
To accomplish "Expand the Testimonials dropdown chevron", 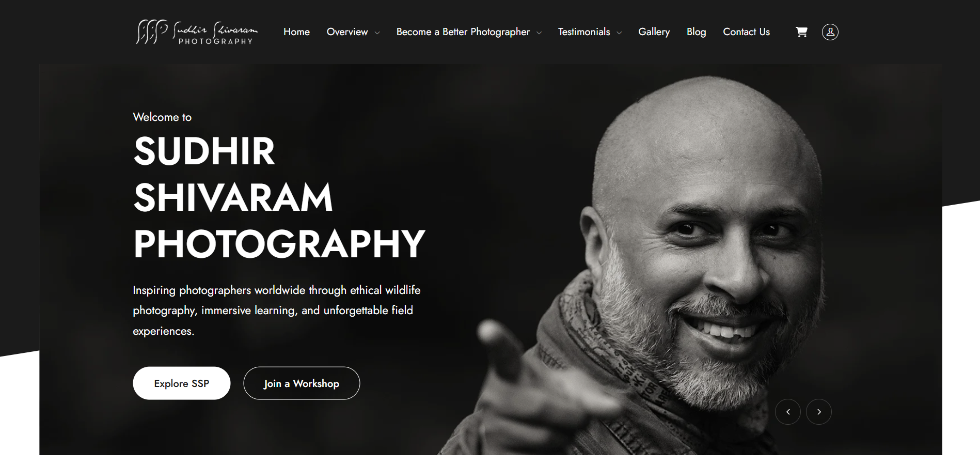I will coord(619,33).
